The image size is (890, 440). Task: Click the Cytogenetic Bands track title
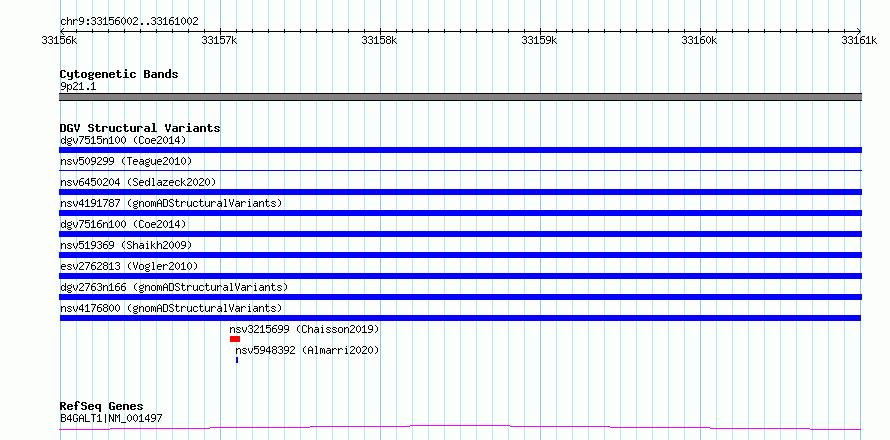pos(119,74)
